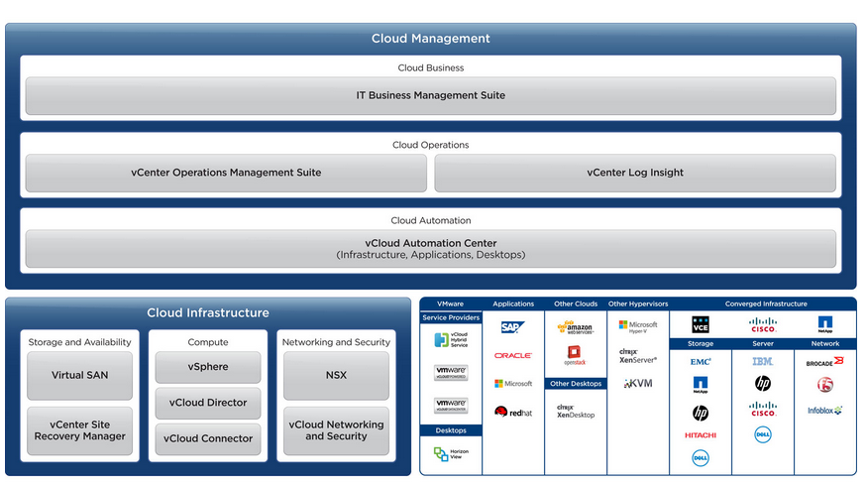Click the EMC logo under Storage

pos(701,362)
